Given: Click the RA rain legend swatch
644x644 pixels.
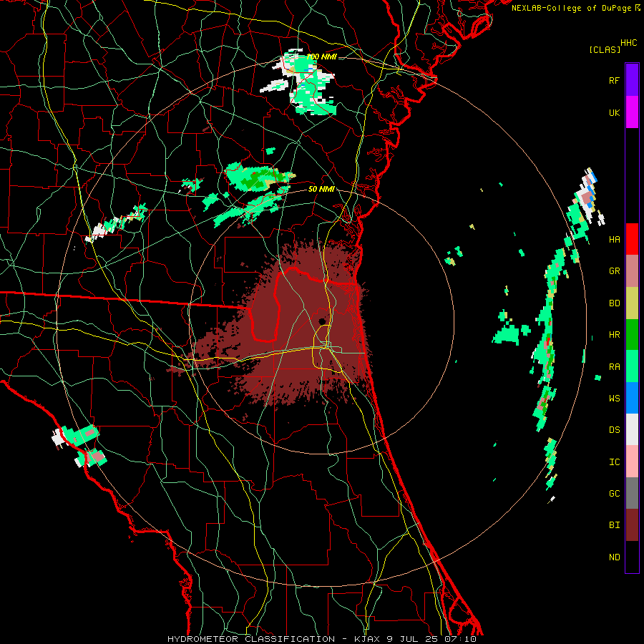Looking at the screenshot, I should click(632, 366).
